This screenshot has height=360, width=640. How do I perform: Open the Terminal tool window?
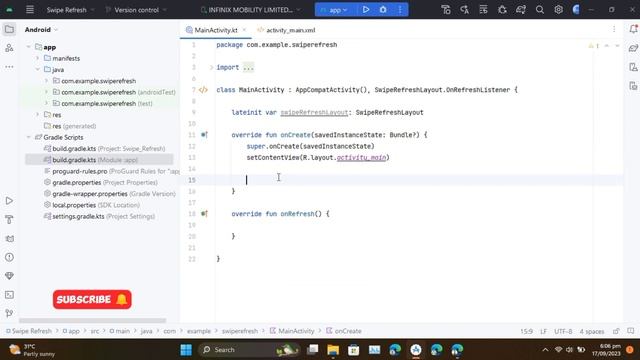point(9,295)
